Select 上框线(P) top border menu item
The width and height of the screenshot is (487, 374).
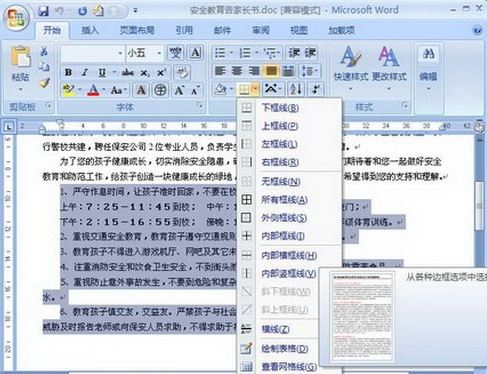pos(289,126)
